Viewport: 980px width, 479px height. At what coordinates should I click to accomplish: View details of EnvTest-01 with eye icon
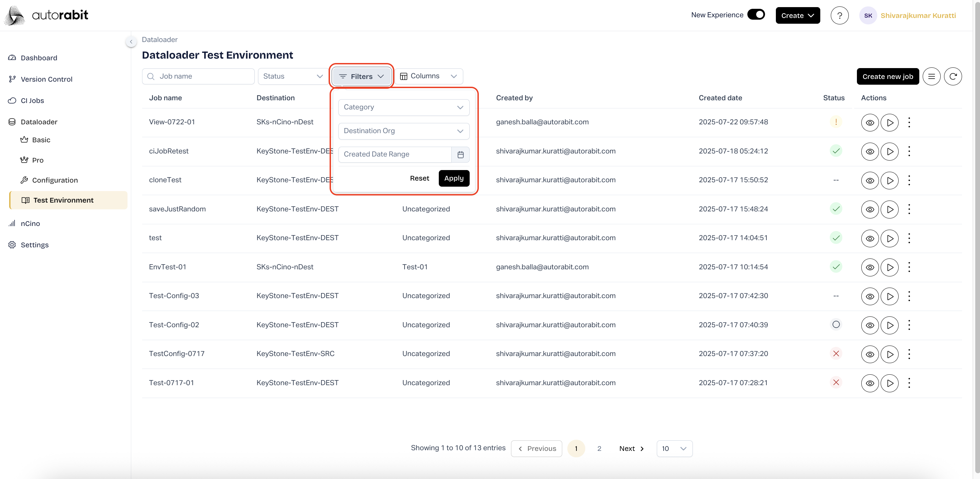[870, 267]
